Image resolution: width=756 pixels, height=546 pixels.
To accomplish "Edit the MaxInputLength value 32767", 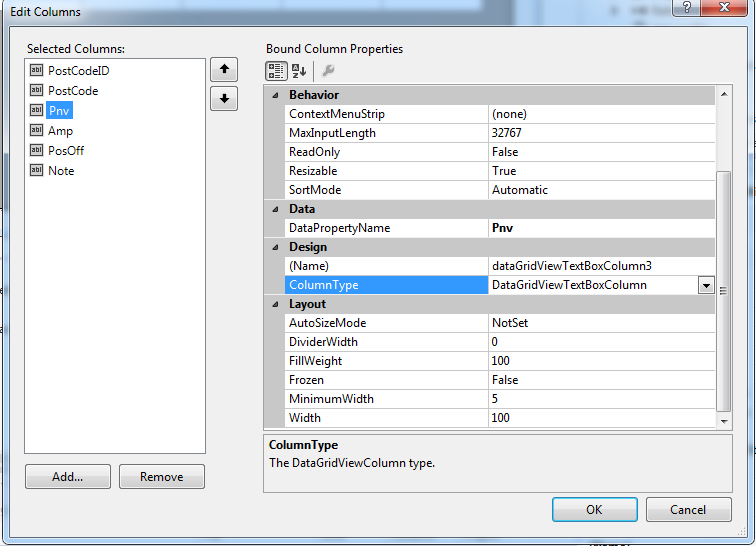I will point(602,133).
